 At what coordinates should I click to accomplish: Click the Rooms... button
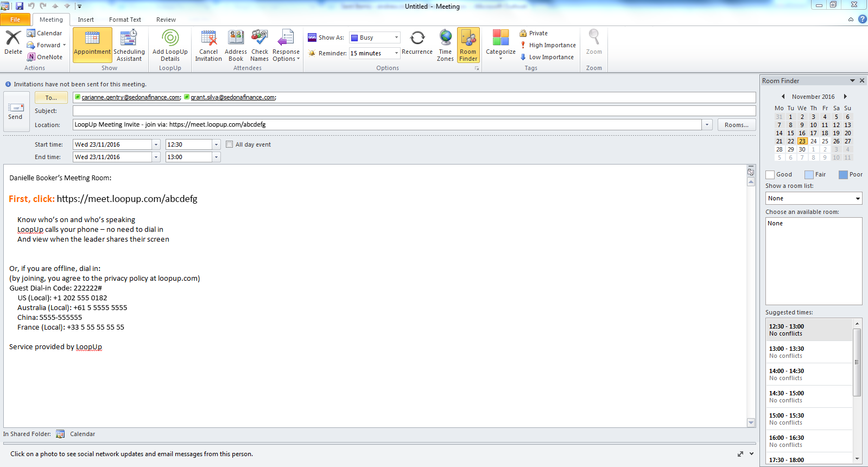coord(737,125)
